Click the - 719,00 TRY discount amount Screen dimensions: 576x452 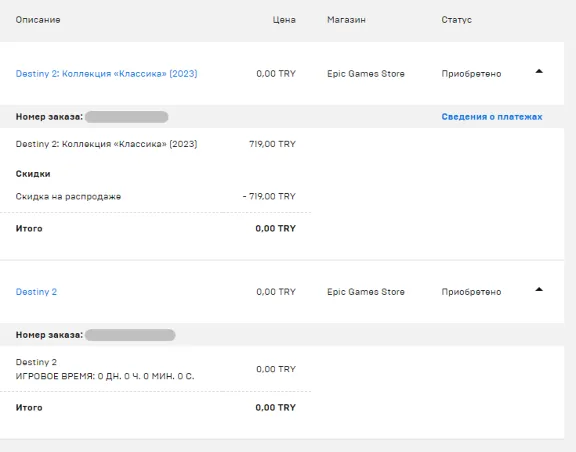(269, 197)
